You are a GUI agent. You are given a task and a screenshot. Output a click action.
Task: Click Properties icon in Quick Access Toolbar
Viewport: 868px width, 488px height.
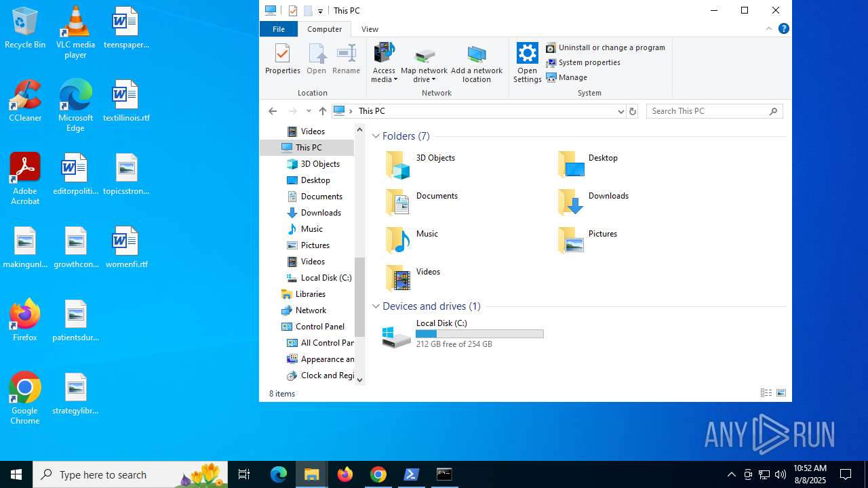[x=293, y=11]
